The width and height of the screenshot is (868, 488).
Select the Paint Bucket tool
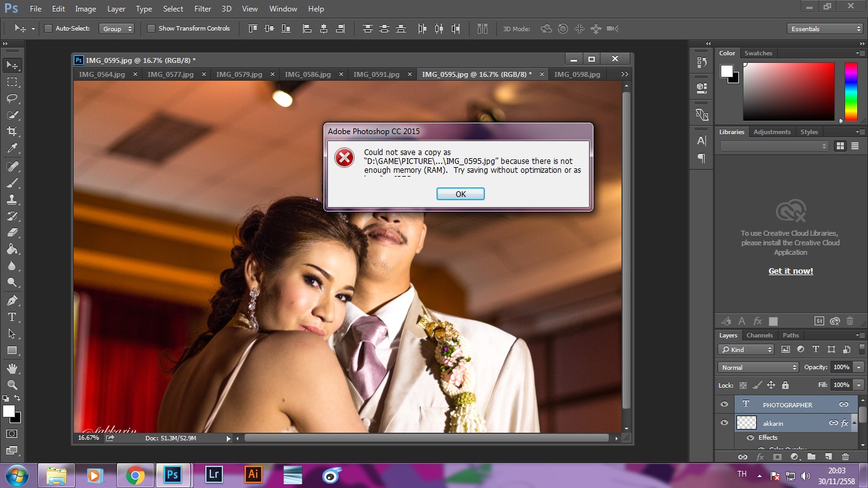[12, 249]
